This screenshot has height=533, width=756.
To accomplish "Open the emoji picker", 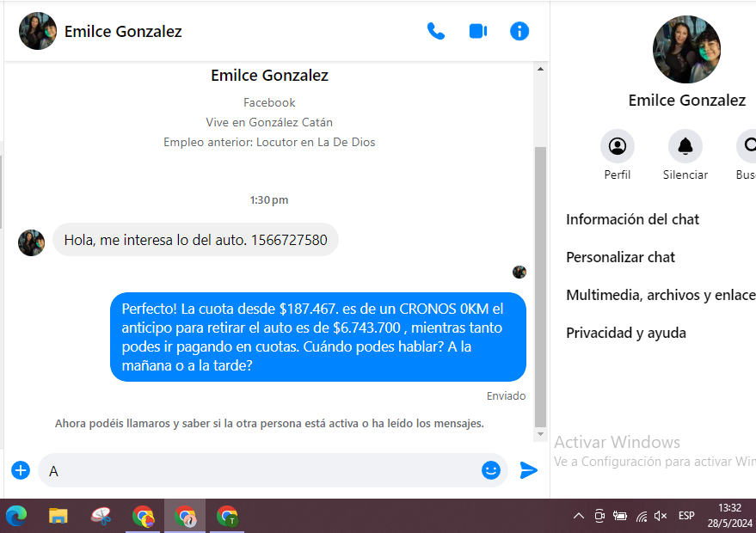I will 491,470.
